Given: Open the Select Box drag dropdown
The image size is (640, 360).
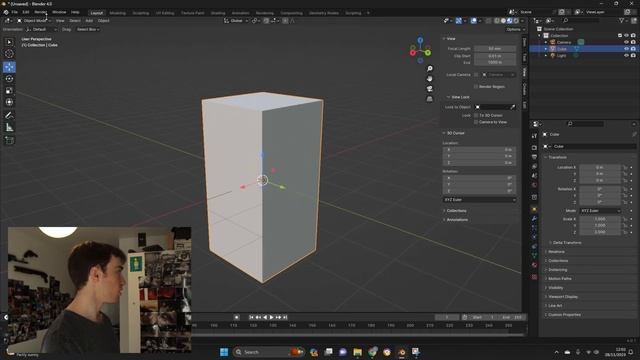Looking at the screenshot, I should pos(88,29).
